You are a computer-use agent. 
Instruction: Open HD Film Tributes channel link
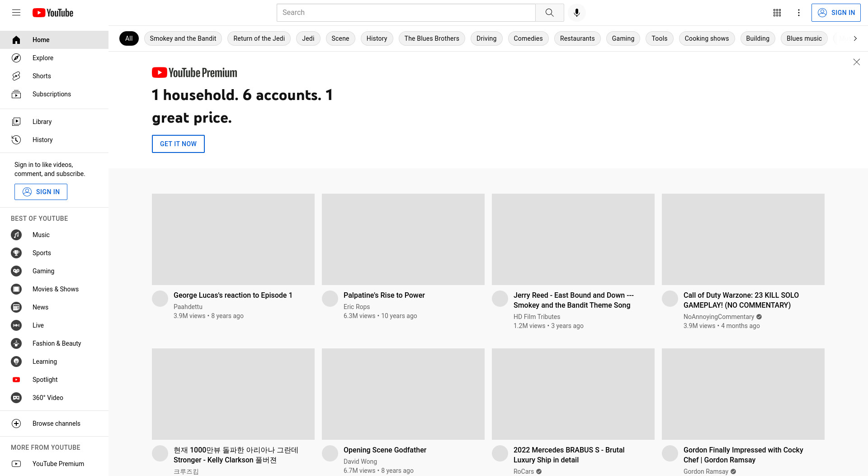pos(537,317)
